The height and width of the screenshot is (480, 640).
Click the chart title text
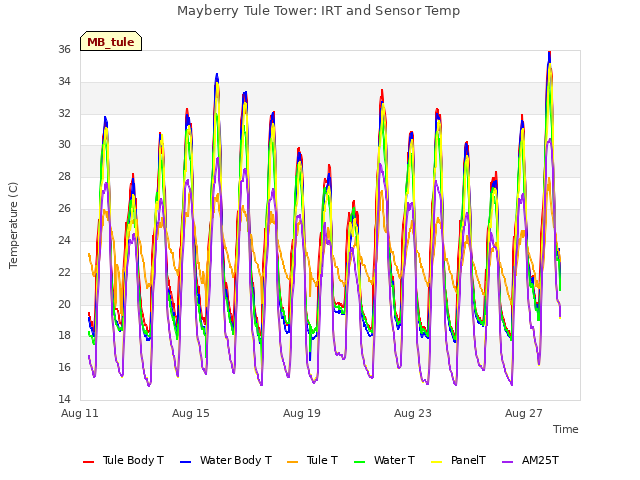pos(318,11)
